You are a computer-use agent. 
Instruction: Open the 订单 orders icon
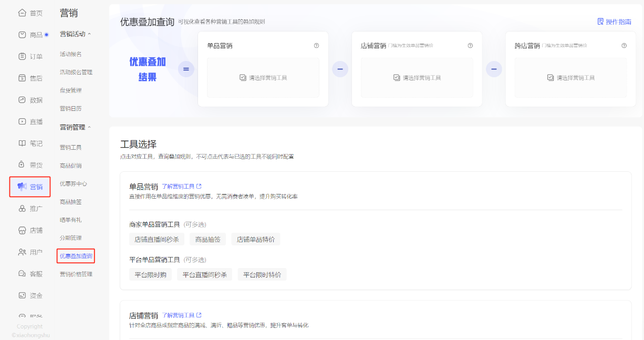tap(22, 56)
